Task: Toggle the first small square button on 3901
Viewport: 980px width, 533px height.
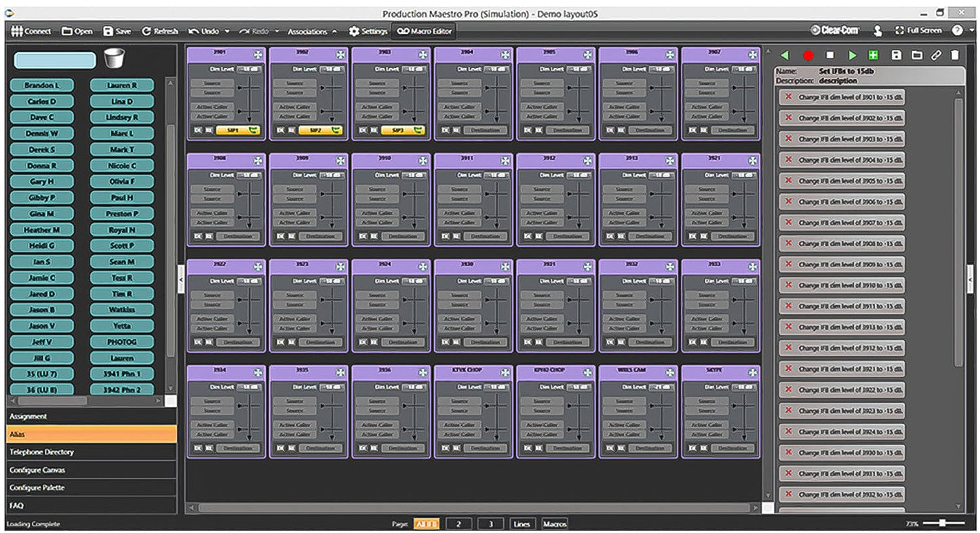Action: 198,130
